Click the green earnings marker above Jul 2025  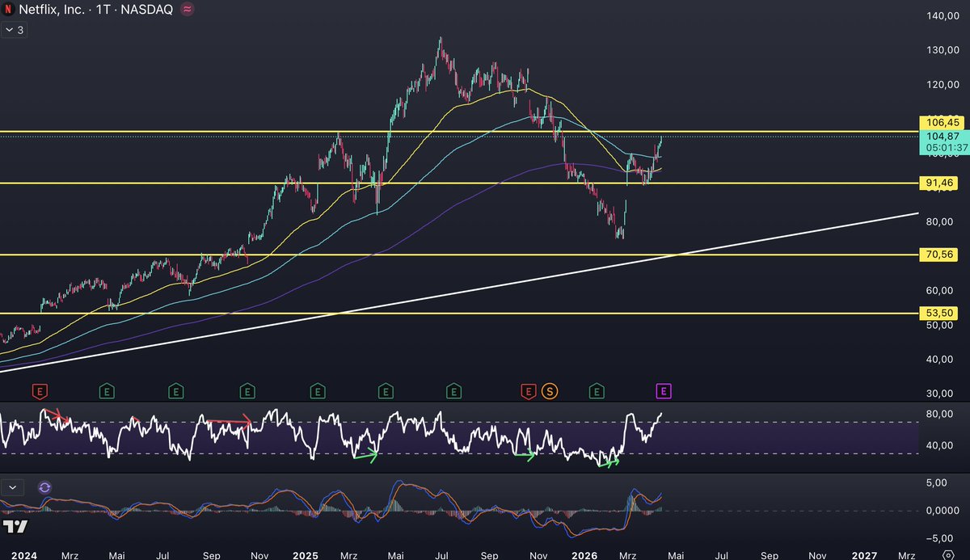[454, 391]
